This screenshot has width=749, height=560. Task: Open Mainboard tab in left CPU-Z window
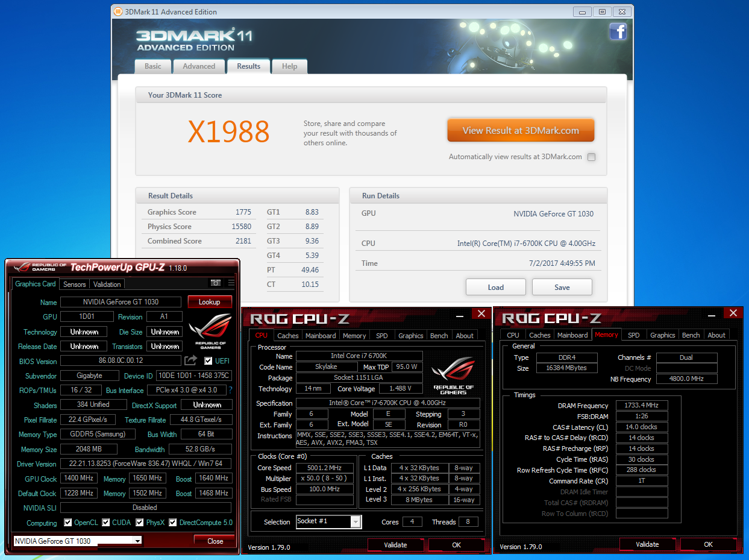(x=321, y=336)
